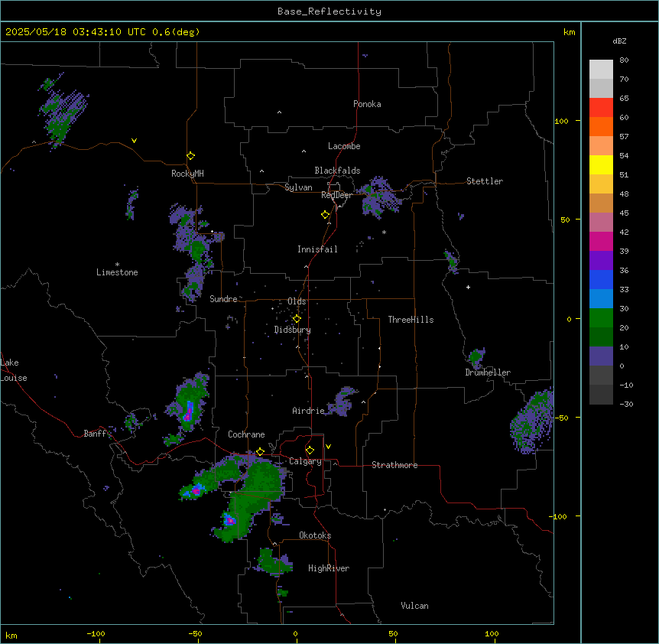This screenshot has width=659, height=644.
Task: Select the pink-mauve 42-45 dBZ legend swatch
Action: pyautogui.click(x=601, y=223)
